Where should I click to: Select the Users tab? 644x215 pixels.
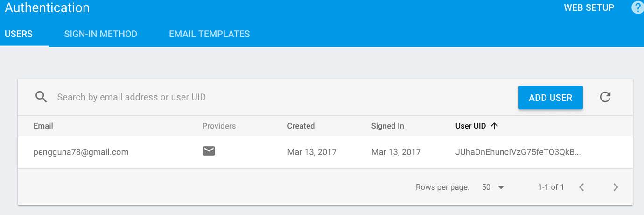click(x=19, y=34)
